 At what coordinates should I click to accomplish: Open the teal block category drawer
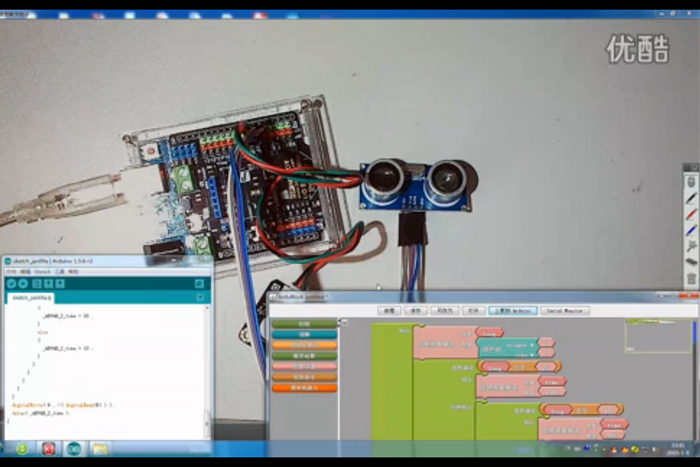click(304, 334)
